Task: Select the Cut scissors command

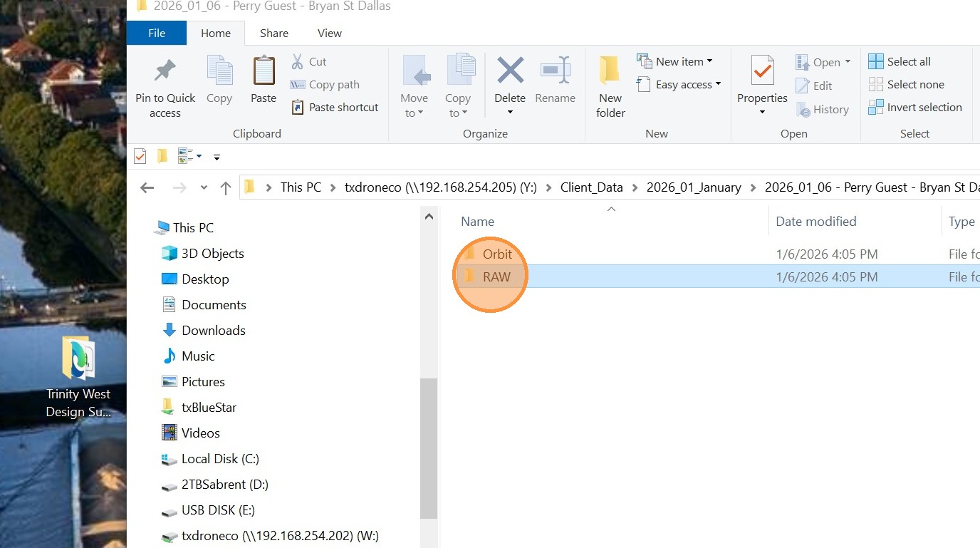Action: point(308,62)
